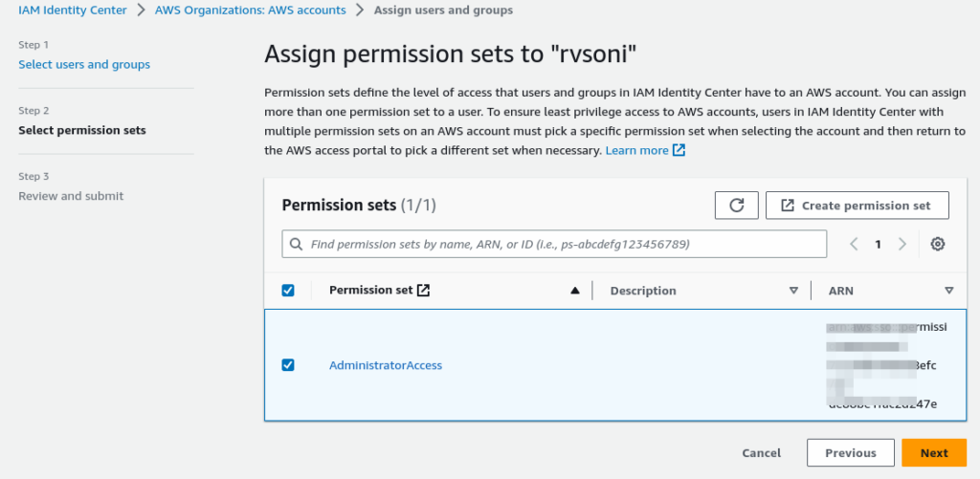Viewport: 980px width, 479px height.
Task: Go back to Select users and groups step
Action: point(84,64)
